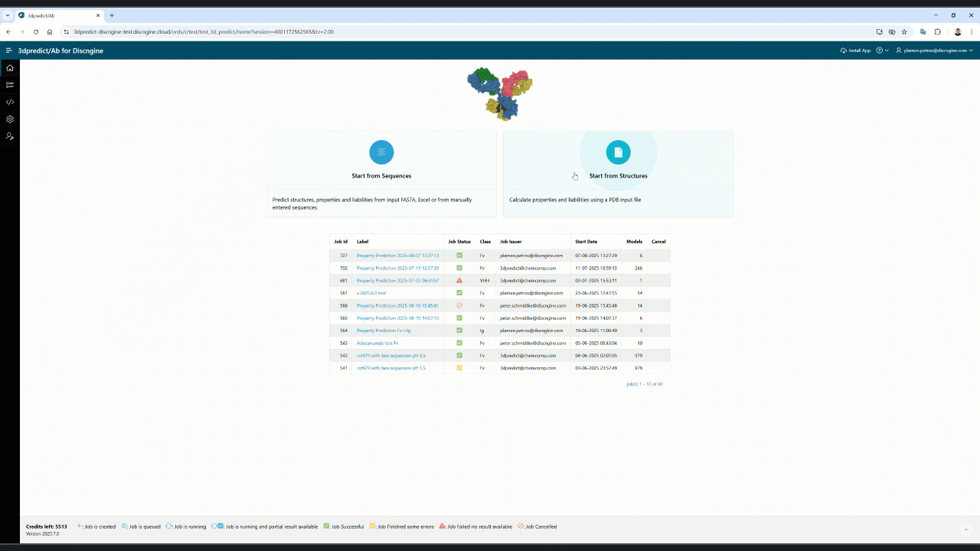
Task: Open the help menu dropdown
Action: [882, 51]
